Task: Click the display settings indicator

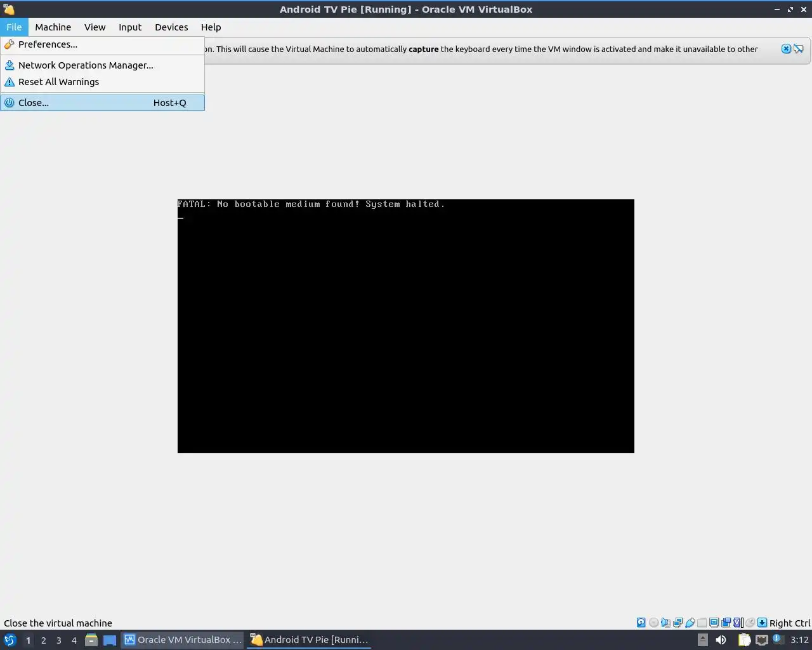Action: 714,623
